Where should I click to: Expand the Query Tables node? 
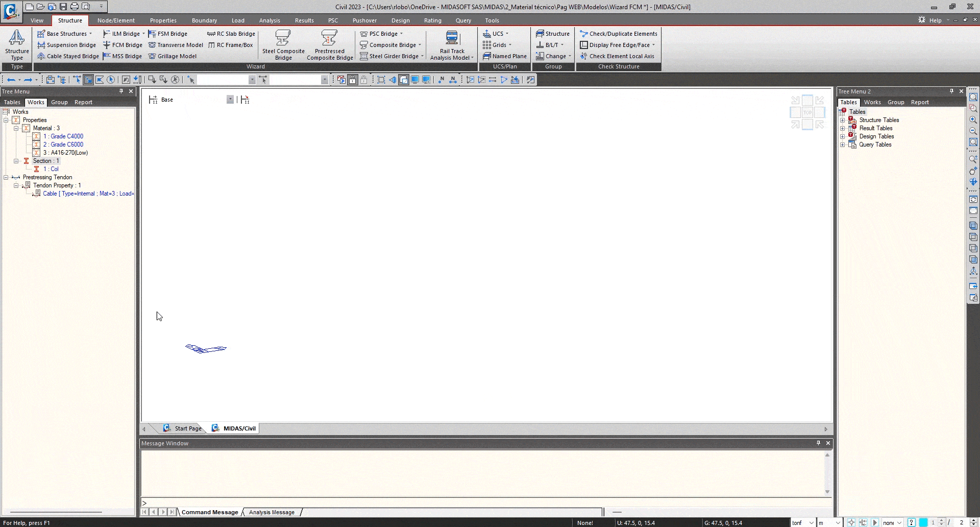pyautogui.click(x=843, y=145)
